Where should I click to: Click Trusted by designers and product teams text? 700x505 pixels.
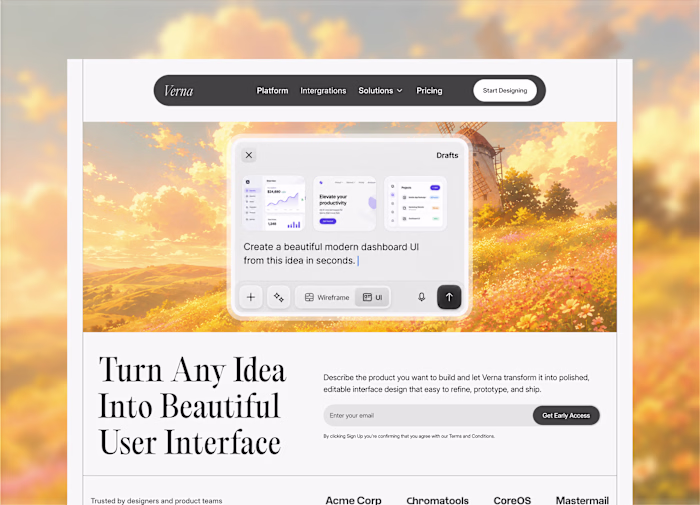pyautogui.click(x=156, y=501)
